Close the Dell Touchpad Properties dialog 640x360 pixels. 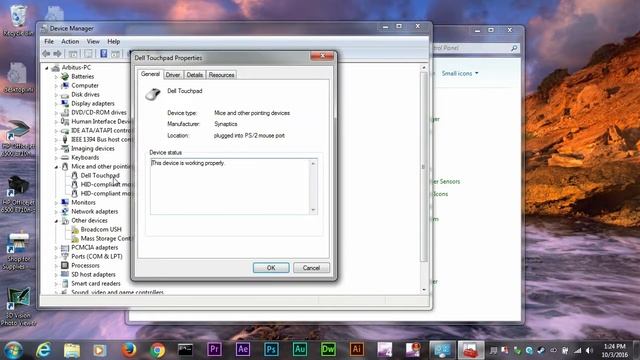[x=322, y=56]
